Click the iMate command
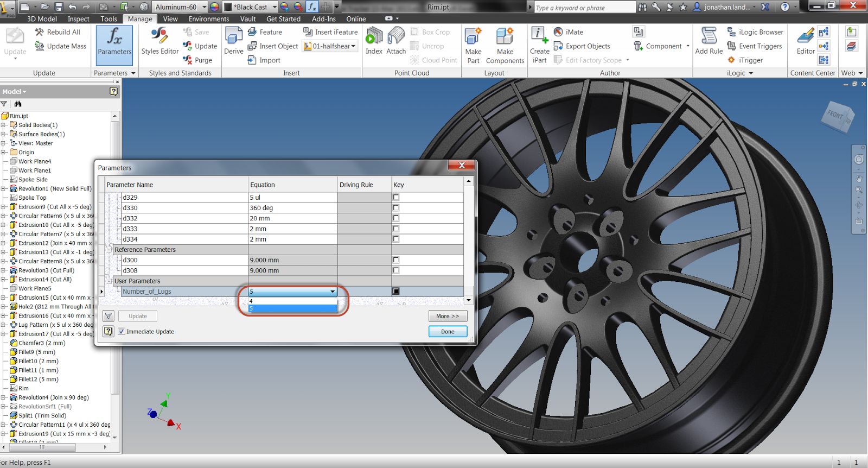Viewport: 868px width, 468px height. [569, 32]
